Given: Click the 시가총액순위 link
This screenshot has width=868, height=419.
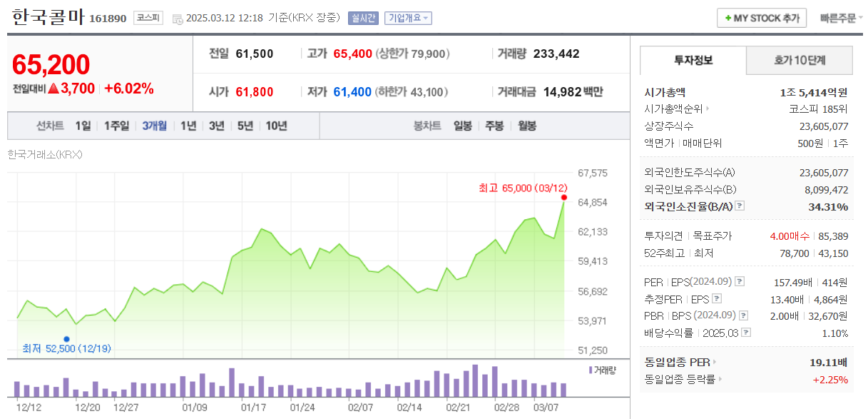Looking at the screenshot, I should [673, 109].
